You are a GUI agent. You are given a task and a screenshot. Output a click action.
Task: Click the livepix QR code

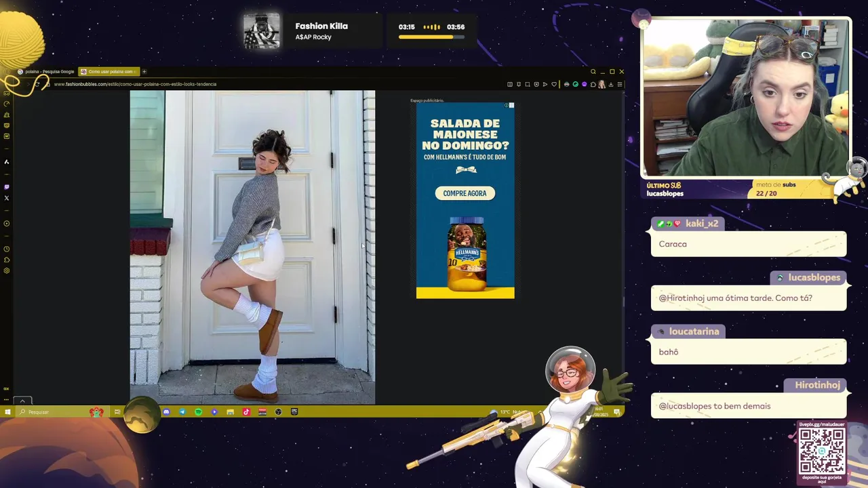tap(822, 451)
